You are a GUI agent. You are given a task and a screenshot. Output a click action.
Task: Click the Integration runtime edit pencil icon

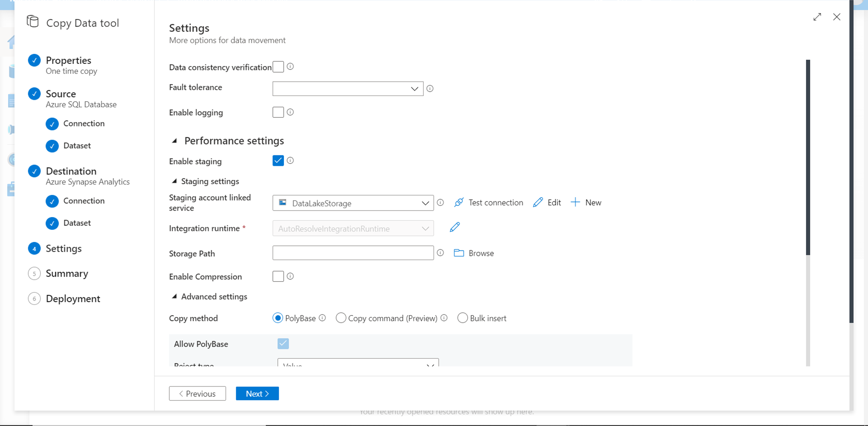pyautogui.click(x=455, y=227)
